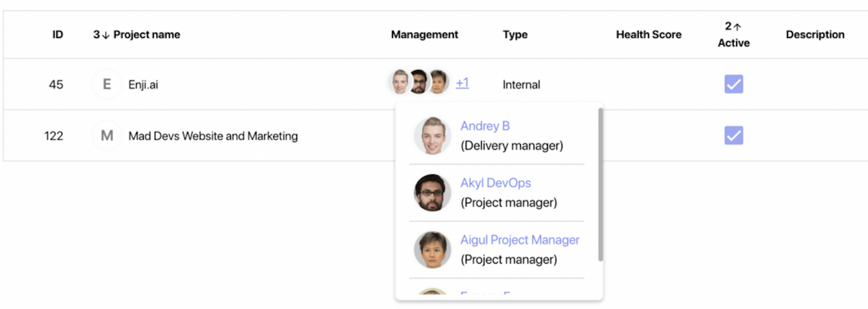Screen dimensions: 868x309
Task: Click Andrey B's avatar in the popup list
Action: click(x=432, y=136)
